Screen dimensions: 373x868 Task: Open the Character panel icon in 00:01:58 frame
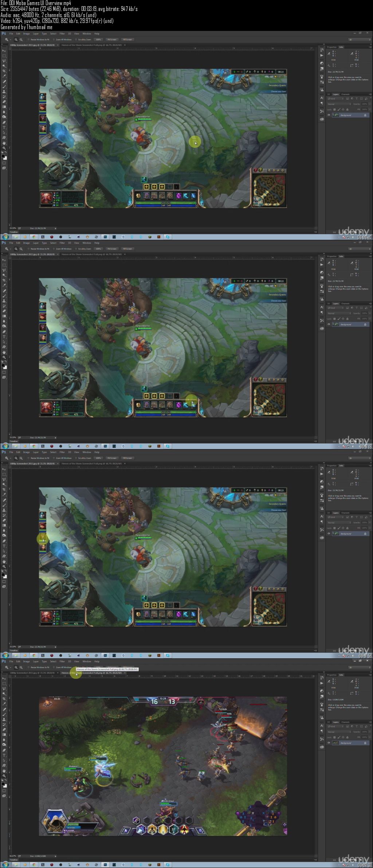click(x=322, y=516)
